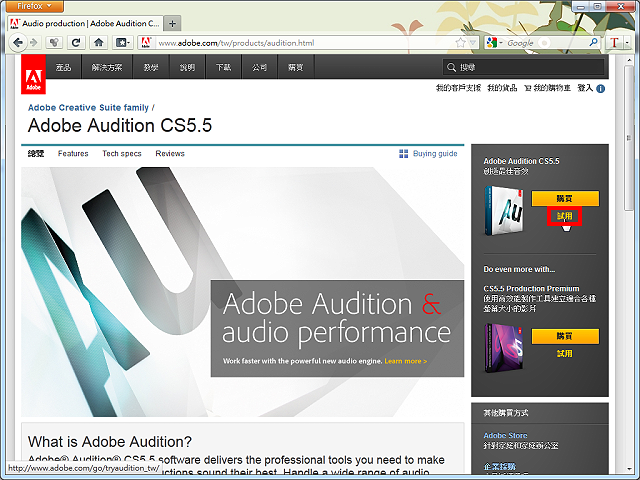Click the scroll down arrow of the scrollbar

[629, 469]
